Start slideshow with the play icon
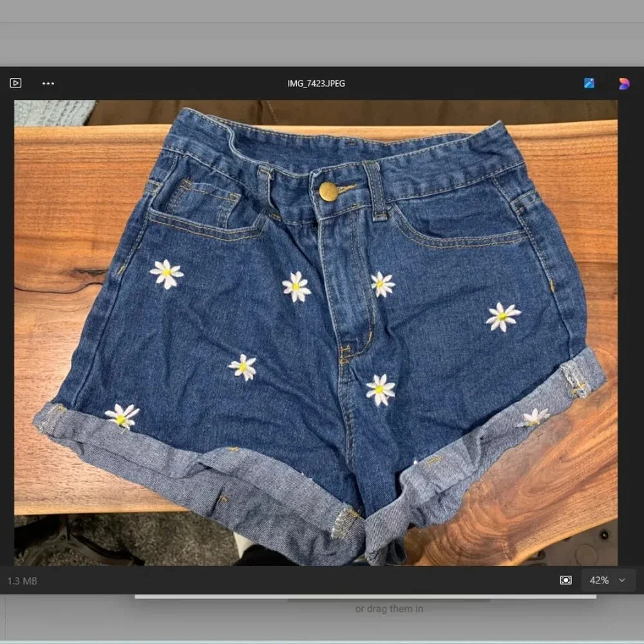The height and width of the screenshot is (644, 644). (15, 83)
